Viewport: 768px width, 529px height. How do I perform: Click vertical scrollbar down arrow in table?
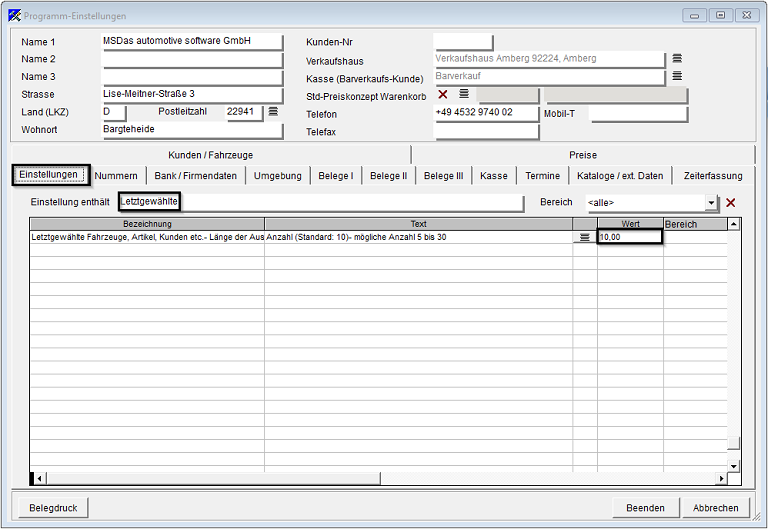pos(733,466)
